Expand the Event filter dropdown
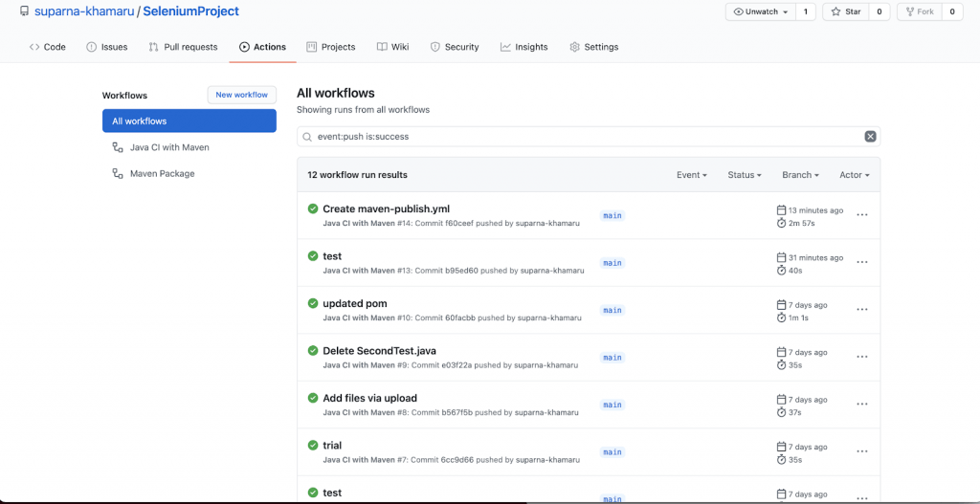Image resolution: width=980 pixels, height=504 pixels. click(x=691, y=175)
